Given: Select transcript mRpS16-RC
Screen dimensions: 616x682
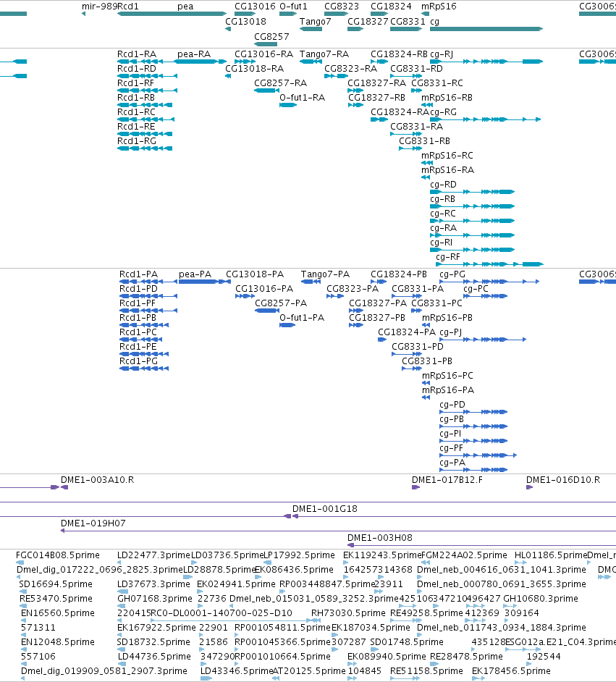Looking at the screenshot, I should point(447,155).
